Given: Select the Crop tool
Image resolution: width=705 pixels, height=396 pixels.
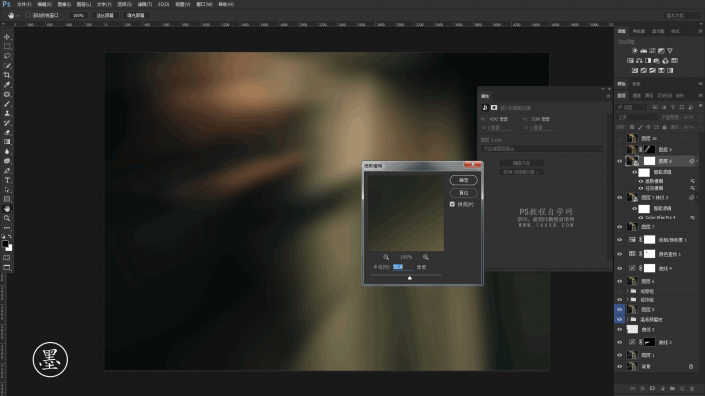Looking at the screenshot, I should [x=7, y=75].
